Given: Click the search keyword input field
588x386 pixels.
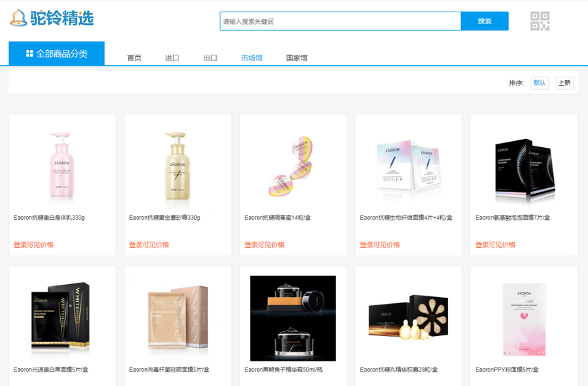Looking at the screenshot, I should pos(340,21).
